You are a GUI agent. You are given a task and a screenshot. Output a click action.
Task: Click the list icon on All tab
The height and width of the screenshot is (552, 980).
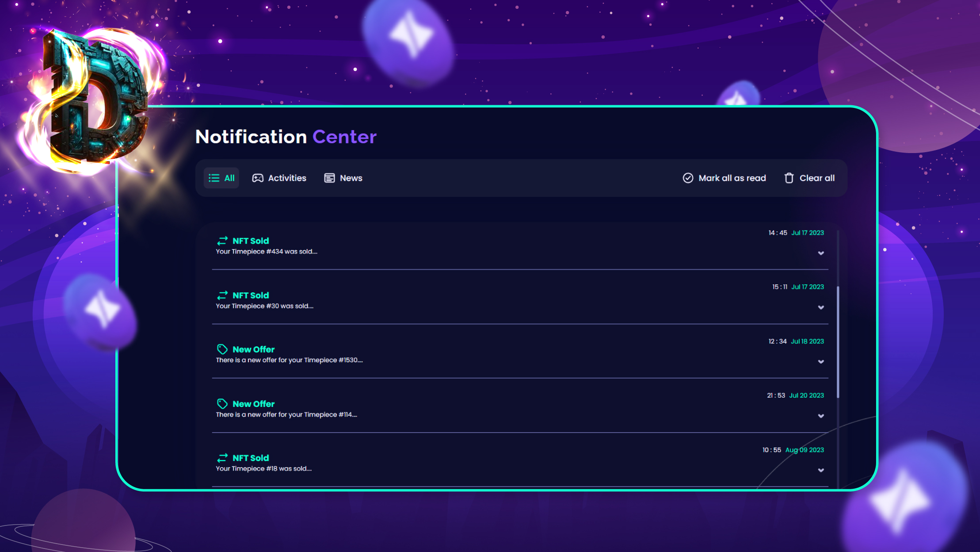click(214, 178)
